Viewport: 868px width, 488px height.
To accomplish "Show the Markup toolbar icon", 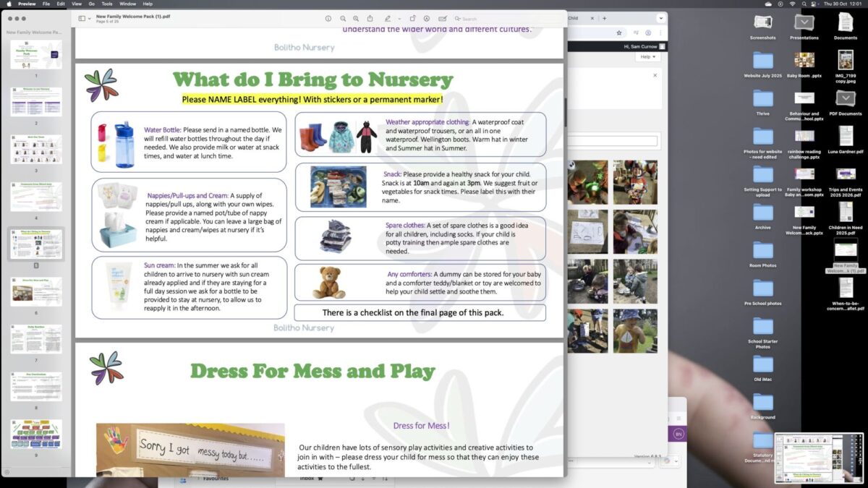I will (427, 18).
